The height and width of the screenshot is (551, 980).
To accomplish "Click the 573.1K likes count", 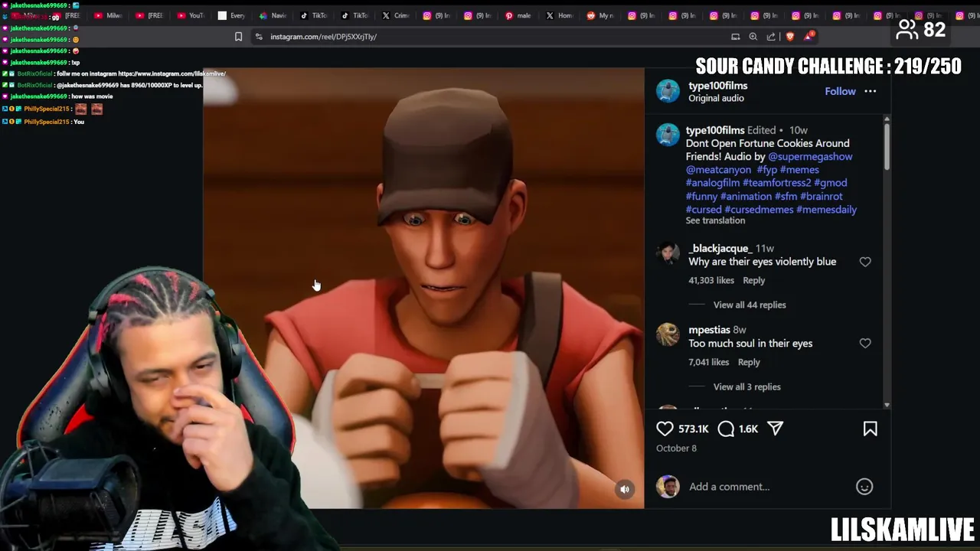I will [x=694, y=429].
